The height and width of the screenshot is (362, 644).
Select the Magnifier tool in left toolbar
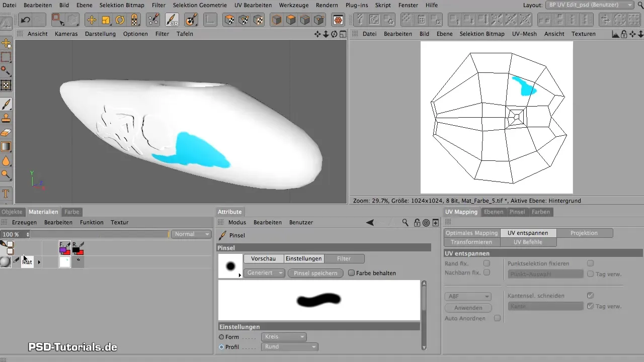pos(6,175)
